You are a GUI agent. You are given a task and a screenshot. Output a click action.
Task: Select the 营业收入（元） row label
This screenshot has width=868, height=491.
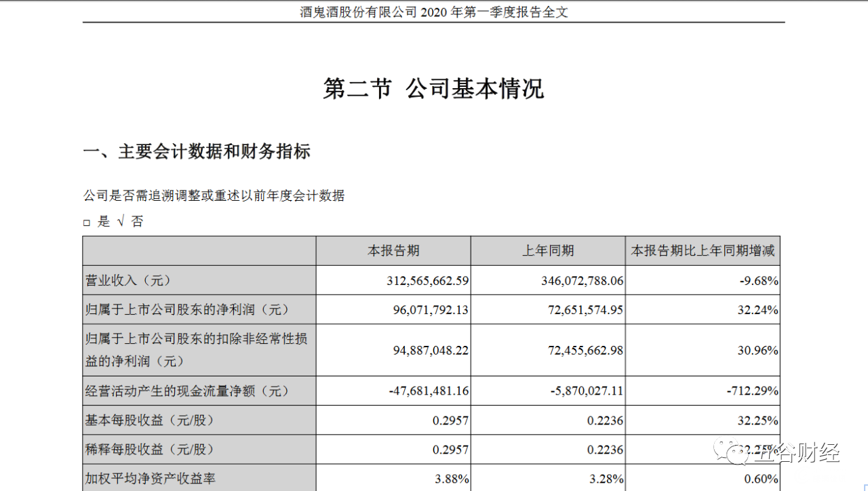[x=128, y=280]
